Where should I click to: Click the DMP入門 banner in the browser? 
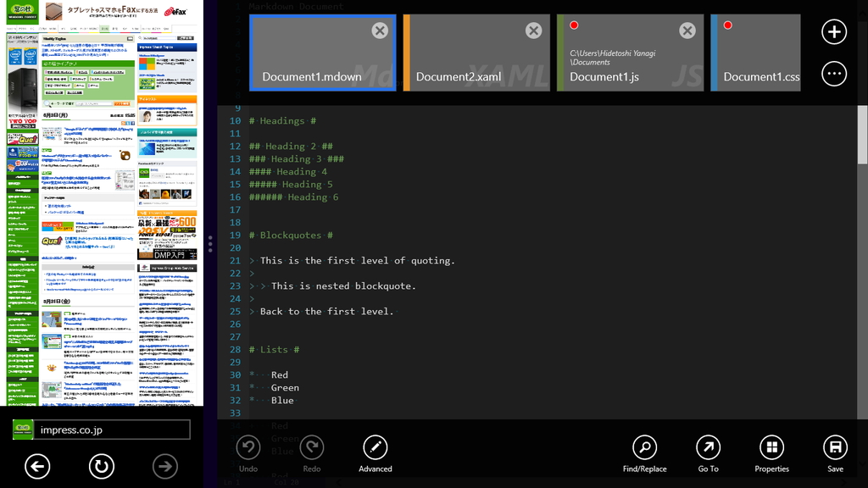tap(167, 254)
